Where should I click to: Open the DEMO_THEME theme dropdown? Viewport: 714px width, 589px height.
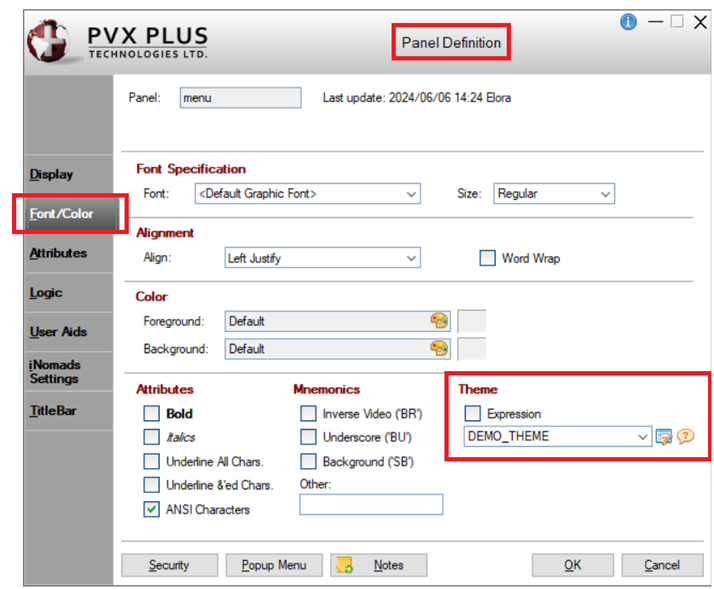pos(642,437)
